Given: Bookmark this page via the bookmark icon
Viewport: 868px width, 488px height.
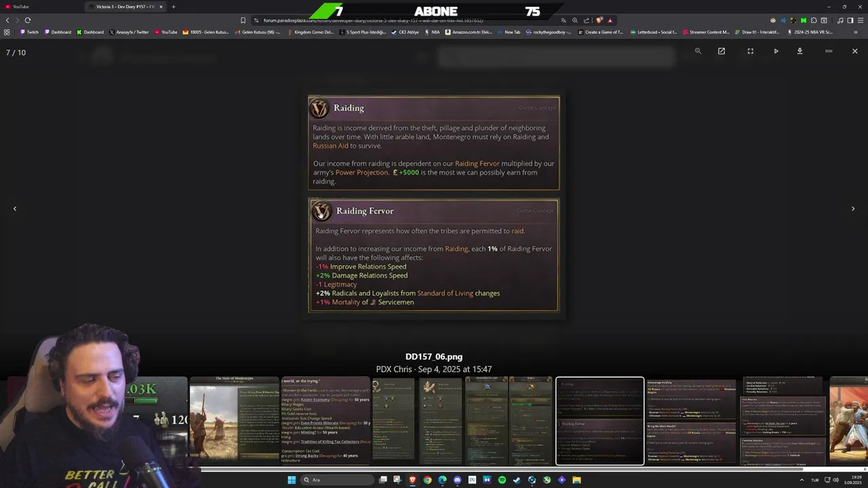Looking at the screenshot, I should (x=243, y=20).
